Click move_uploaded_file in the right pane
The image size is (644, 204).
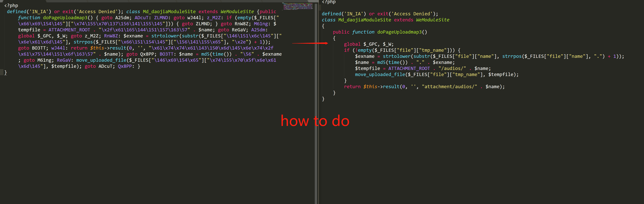point(380,75)
